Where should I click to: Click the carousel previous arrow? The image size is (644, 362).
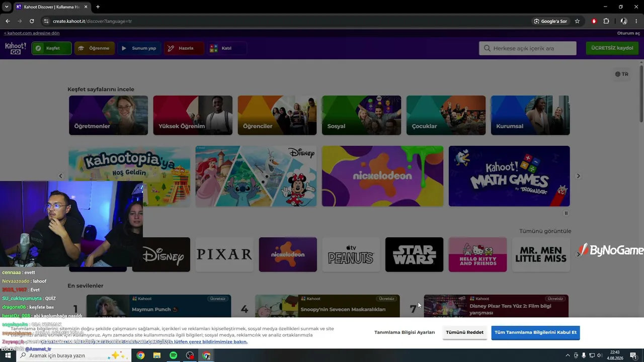[61, 176]
